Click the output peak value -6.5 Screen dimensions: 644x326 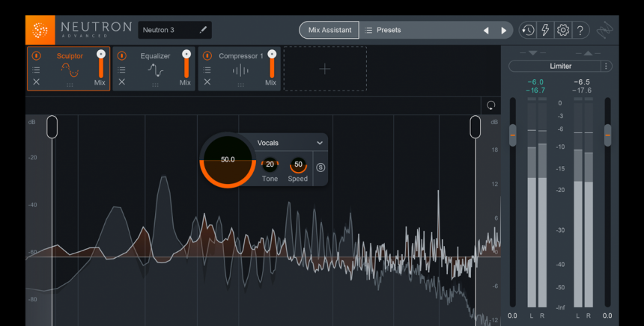coord(582,82)
